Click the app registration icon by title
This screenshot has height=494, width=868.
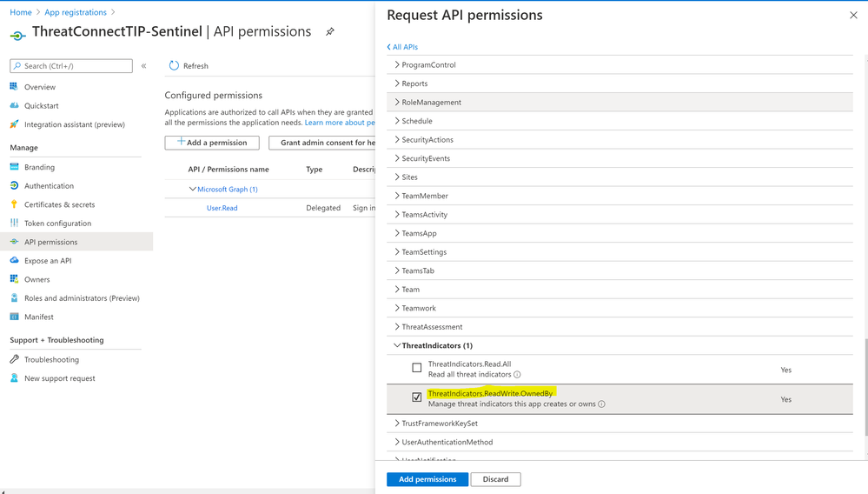pos(17,36)
